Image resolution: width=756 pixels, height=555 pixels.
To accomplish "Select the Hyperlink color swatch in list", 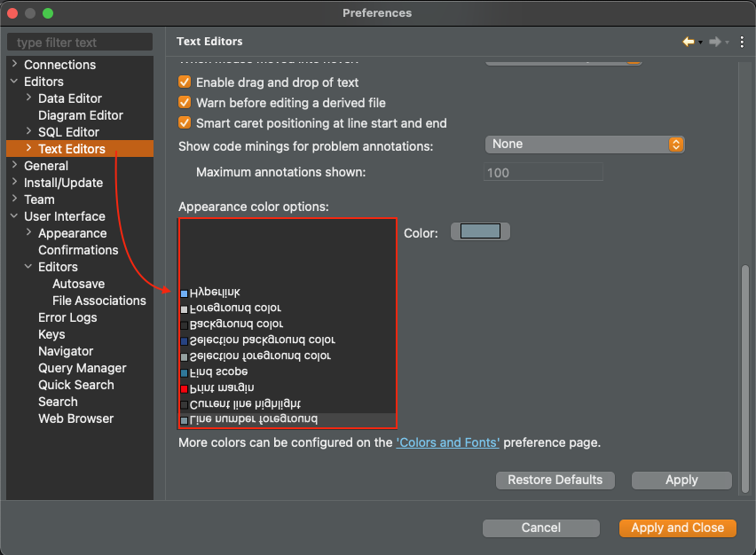I will click(x=183, y=292).
